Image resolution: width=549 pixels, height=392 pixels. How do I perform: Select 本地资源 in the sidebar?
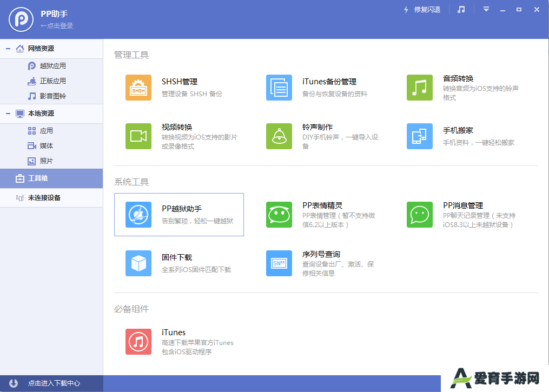(x=51, y=114)
